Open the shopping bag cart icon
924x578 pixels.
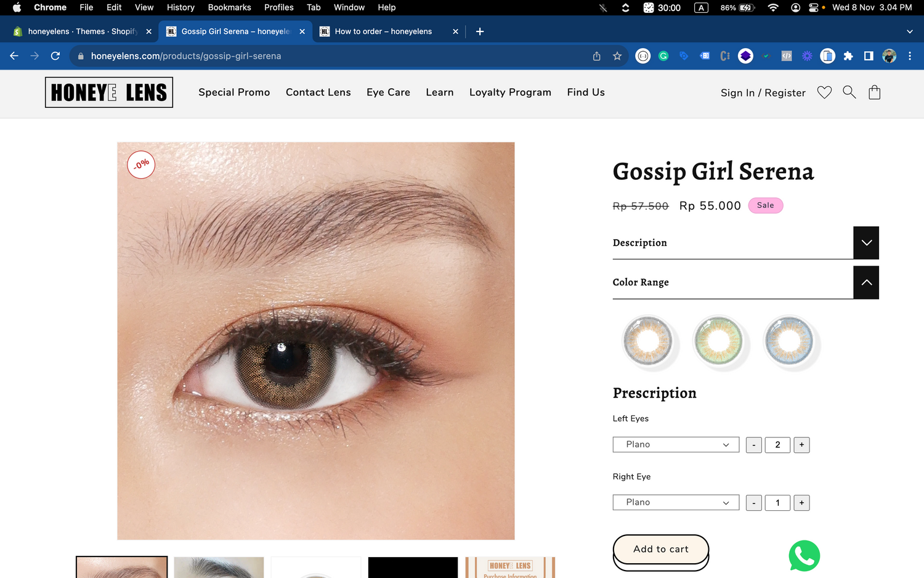pos(874,92)
